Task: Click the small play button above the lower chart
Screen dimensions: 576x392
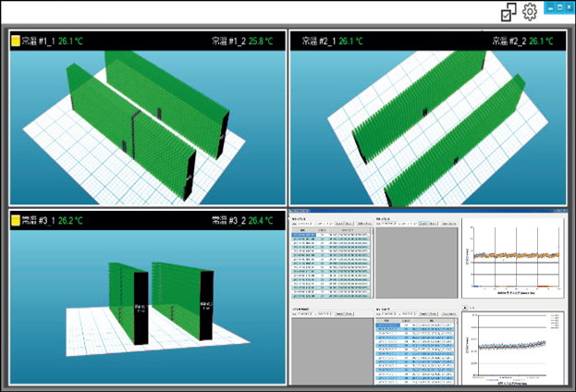Action: tap(465, 308)
